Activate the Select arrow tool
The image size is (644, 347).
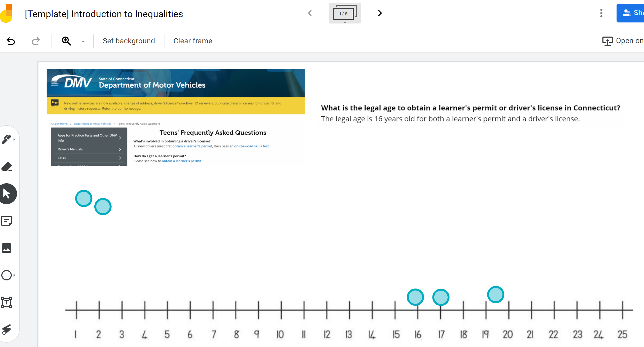tap(7, 194)
